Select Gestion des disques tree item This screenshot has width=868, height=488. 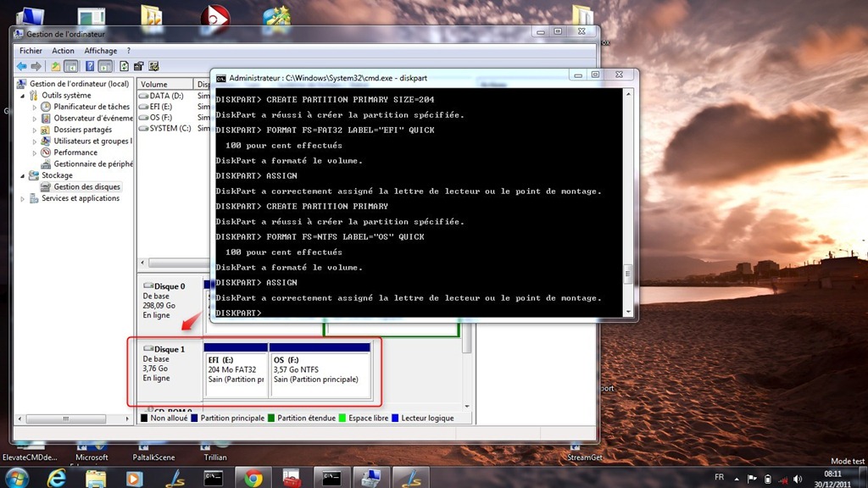[87, 187]
